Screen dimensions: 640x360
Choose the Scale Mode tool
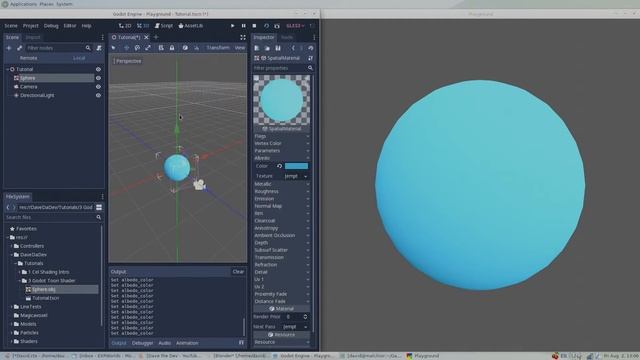coord(148,48)
